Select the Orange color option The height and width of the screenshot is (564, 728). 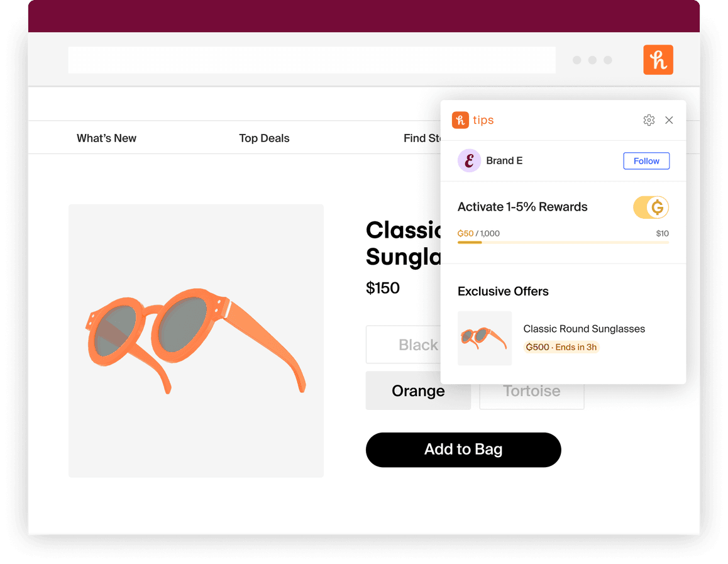click(x=418, y=391)
